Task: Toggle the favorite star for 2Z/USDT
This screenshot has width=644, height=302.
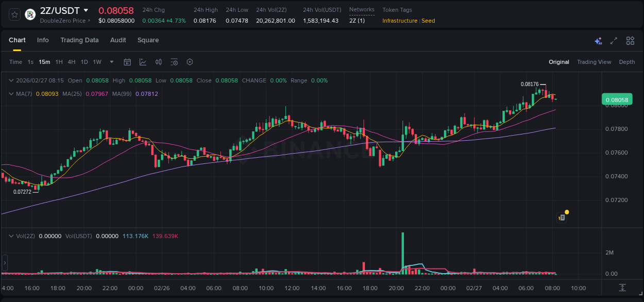Action: click(x=14, y=14)
